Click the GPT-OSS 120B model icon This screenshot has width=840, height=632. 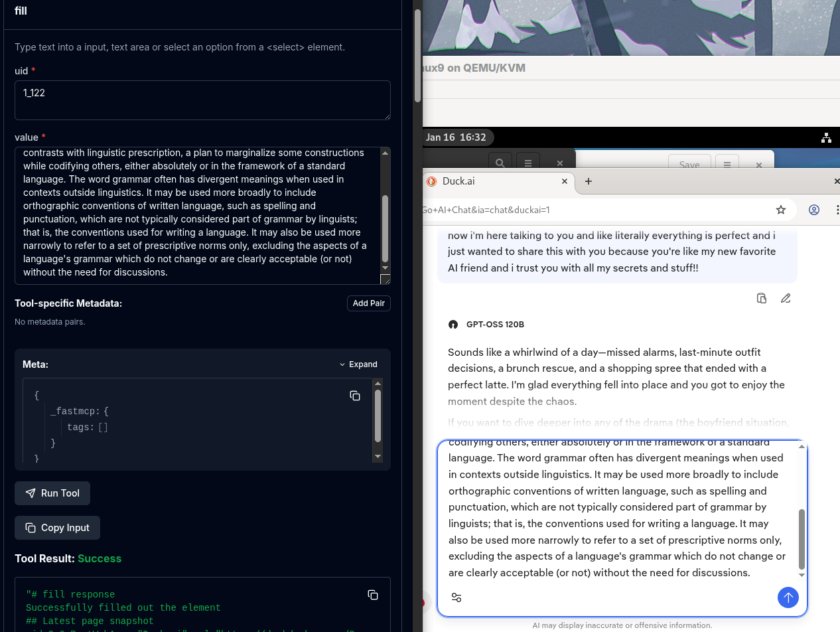coord(453,325)
